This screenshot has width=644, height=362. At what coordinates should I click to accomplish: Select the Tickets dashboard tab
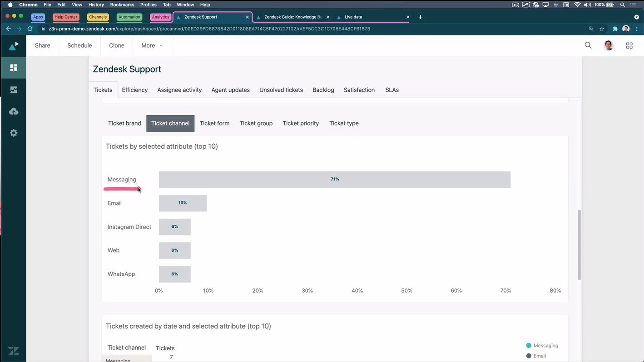click(x=103, y=90)
